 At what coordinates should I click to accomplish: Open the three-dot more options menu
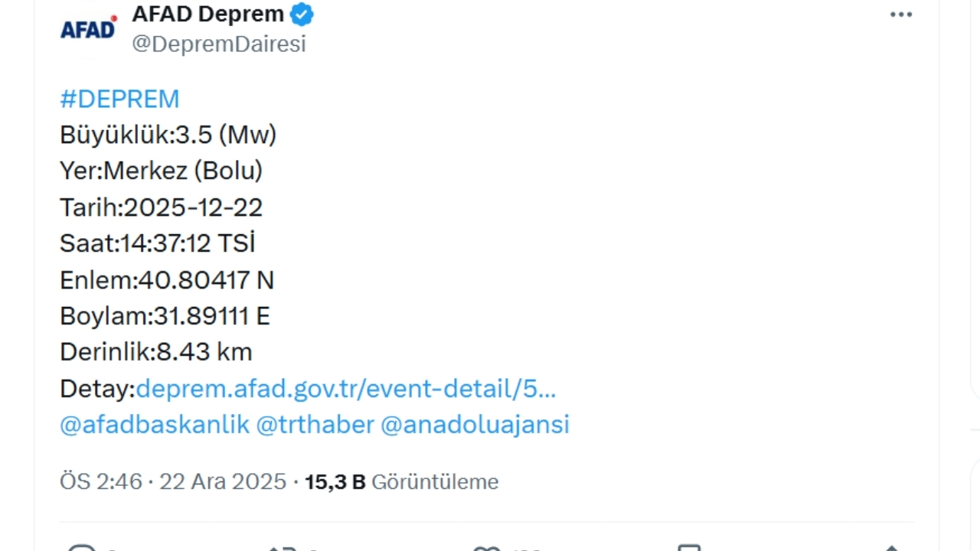coord(901,14)
